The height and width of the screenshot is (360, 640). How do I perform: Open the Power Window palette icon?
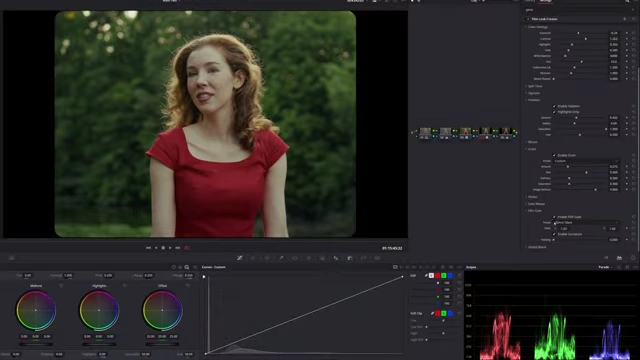click(295, 258)
